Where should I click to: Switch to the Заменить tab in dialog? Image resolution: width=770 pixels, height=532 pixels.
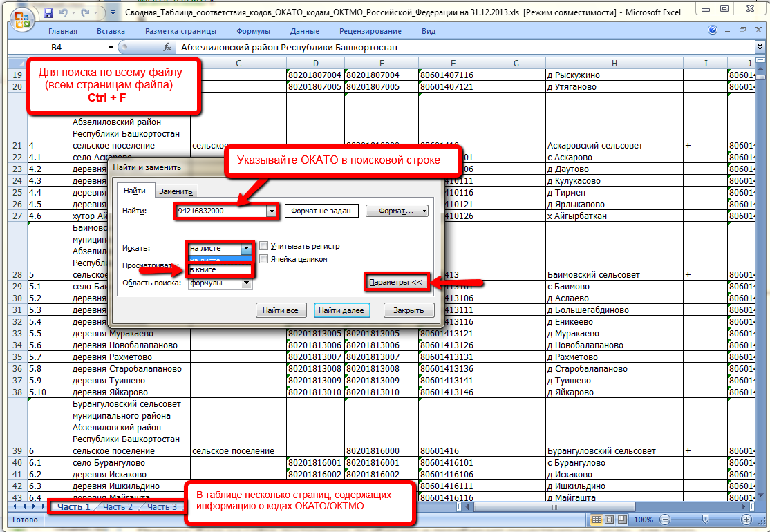point(176,191)
